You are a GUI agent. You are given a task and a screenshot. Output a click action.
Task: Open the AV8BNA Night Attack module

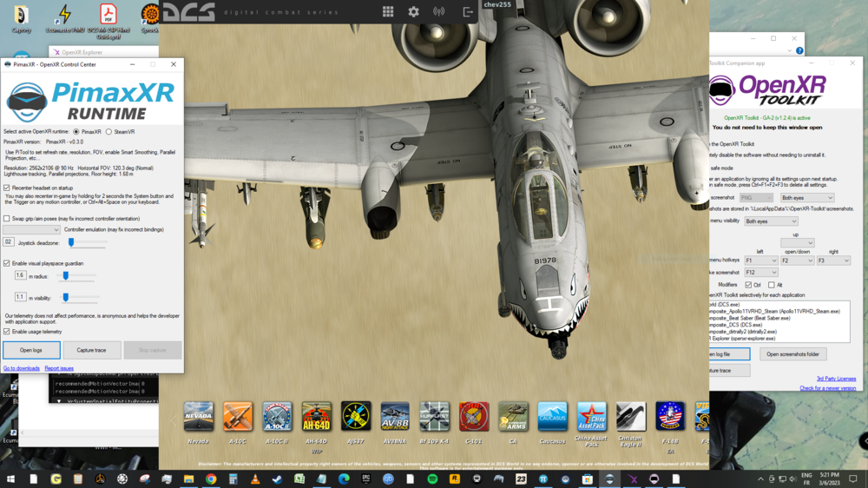click(395, 417)
